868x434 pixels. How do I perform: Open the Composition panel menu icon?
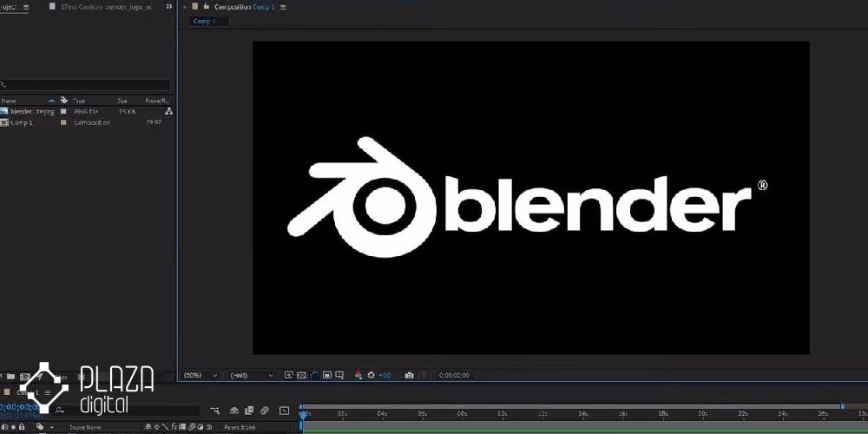coord(284,7)
